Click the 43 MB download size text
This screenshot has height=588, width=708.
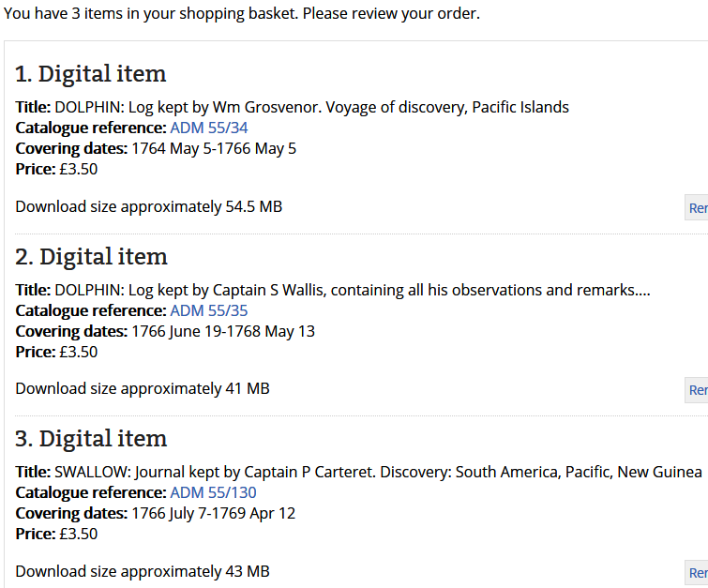click(143, 570)
